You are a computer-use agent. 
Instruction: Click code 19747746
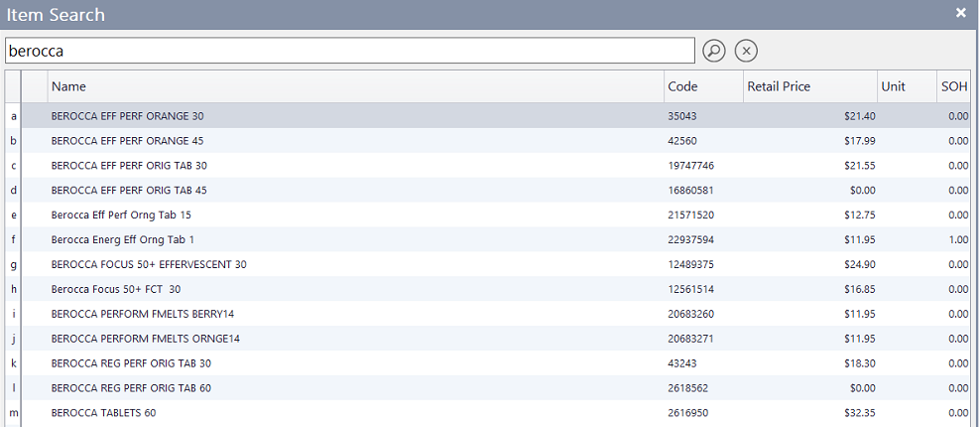690,166
